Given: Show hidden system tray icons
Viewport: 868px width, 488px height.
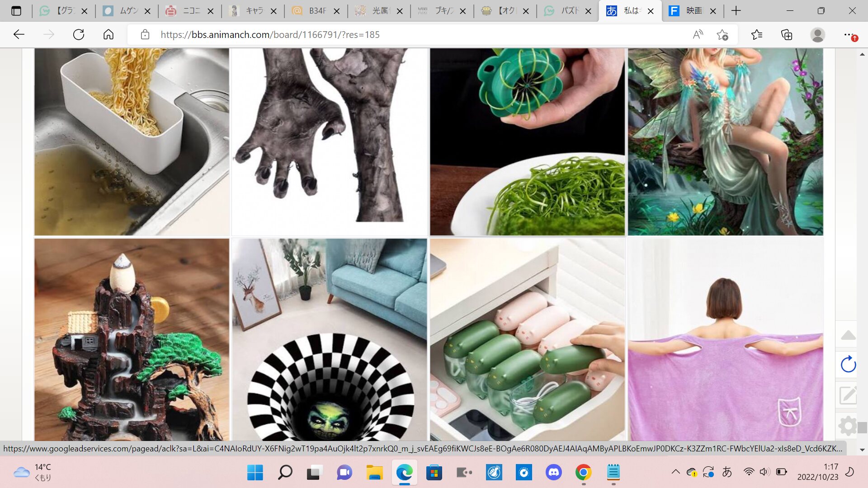Looking at the screenshot, I should click(675, 472).
